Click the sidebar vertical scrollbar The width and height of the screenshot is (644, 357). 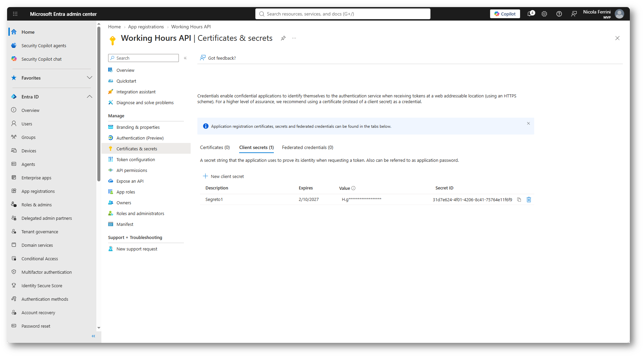(x=99, y=103)
